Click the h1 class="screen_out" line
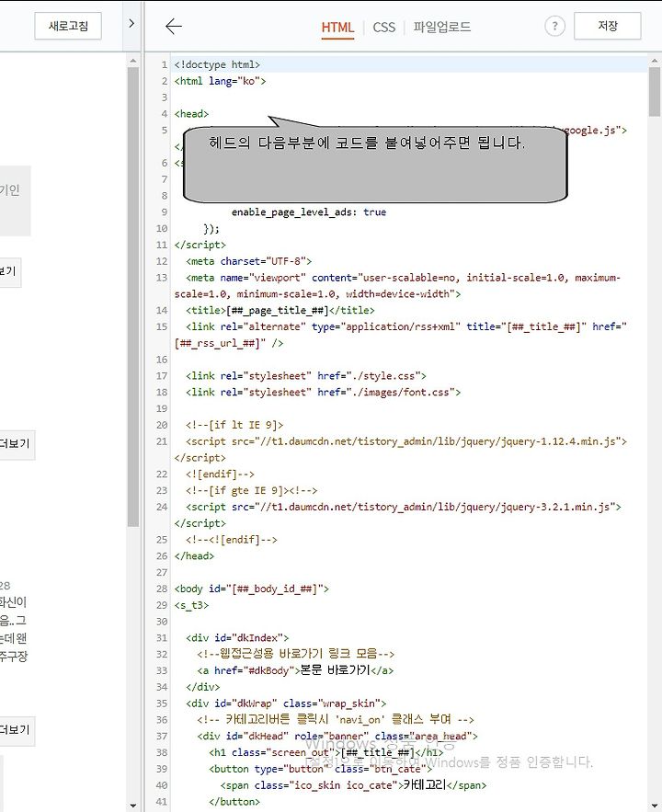 (x=325, y=753)
